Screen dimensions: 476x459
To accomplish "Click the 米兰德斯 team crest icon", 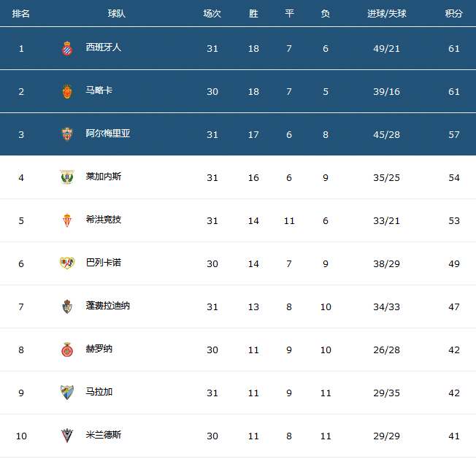I will (67, 436).
